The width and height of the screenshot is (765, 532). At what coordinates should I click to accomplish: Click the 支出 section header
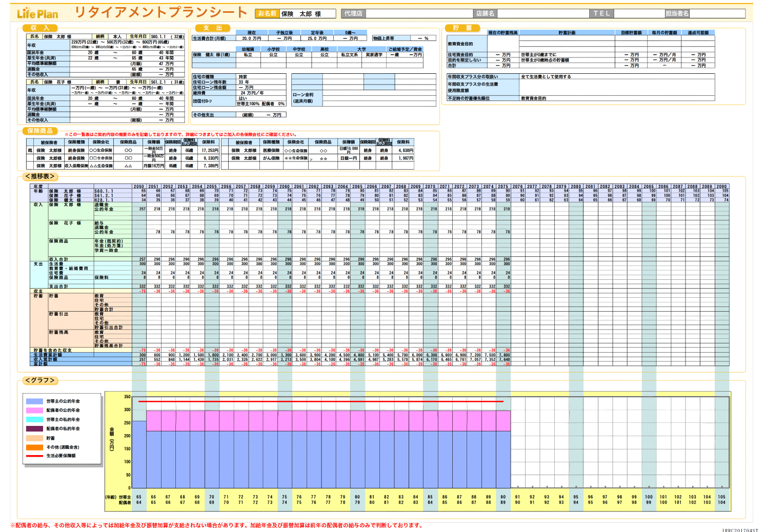212,28
